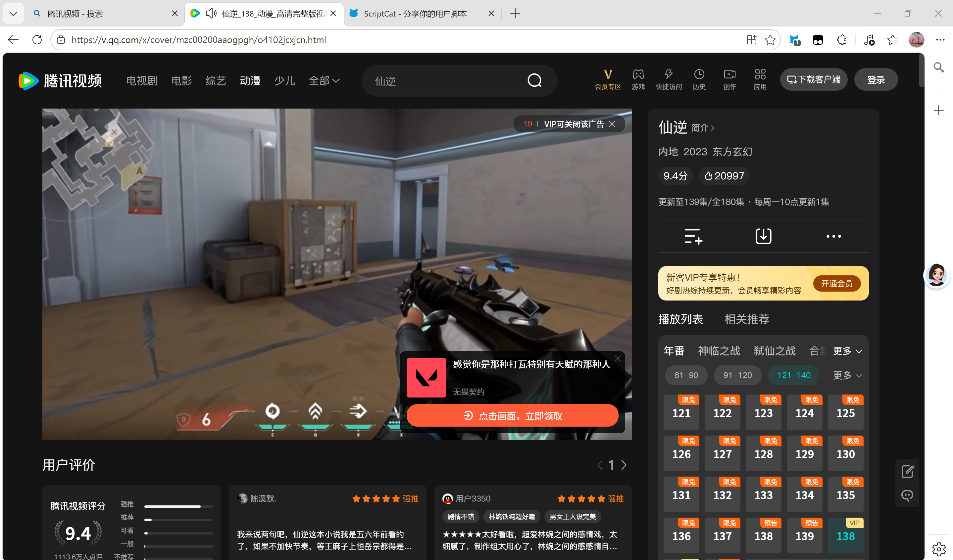Screen dimensions: 953x560
Task: Switch to the ScriptCat tab
Action: pos(422,14)
